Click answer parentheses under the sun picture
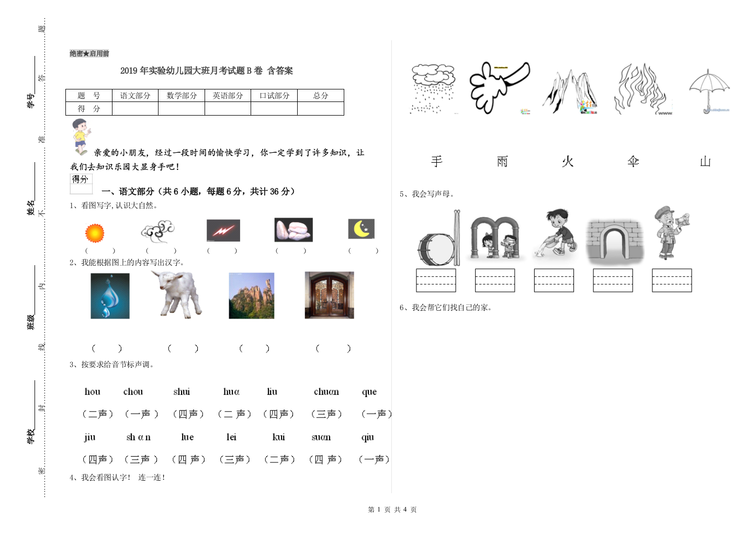 pyautogui.click(x=100, y=251)
